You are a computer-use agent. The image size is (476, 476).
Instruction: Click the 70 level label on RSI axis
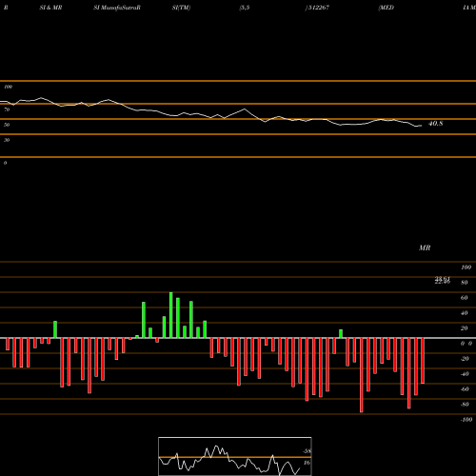pyautogui.click(x=7, y=109)
